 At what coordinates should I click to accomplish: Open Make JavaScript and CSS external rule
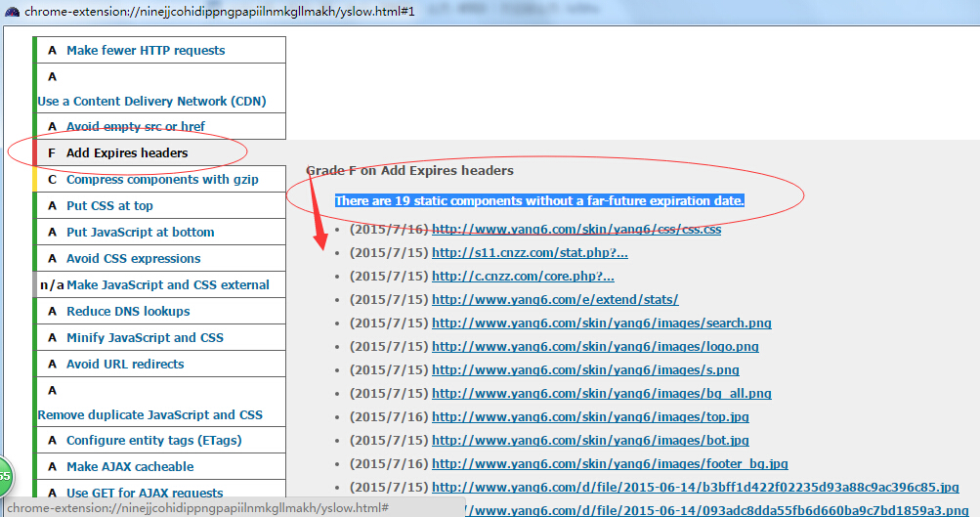click(x=167, y=284)
